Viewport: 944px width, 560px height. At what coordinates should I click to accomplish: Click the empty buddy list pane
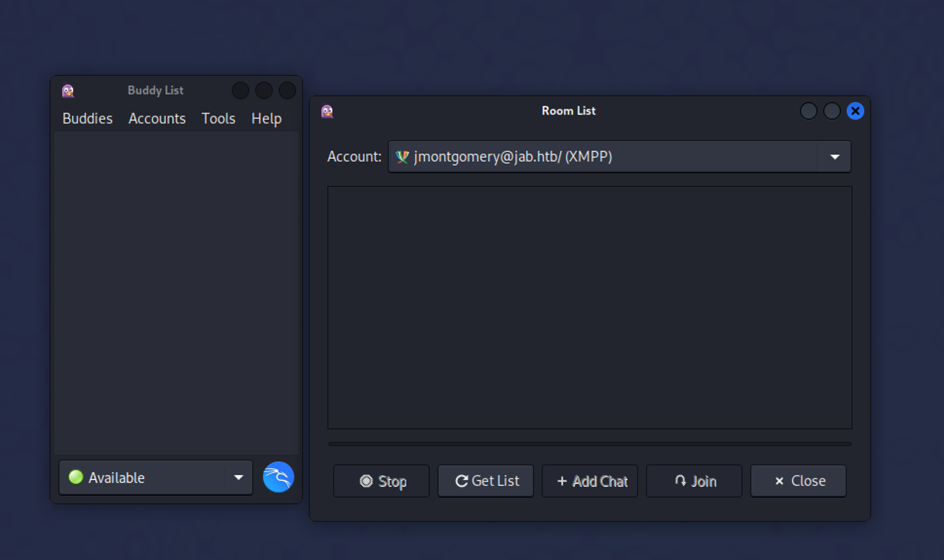(x=176, y=293)
